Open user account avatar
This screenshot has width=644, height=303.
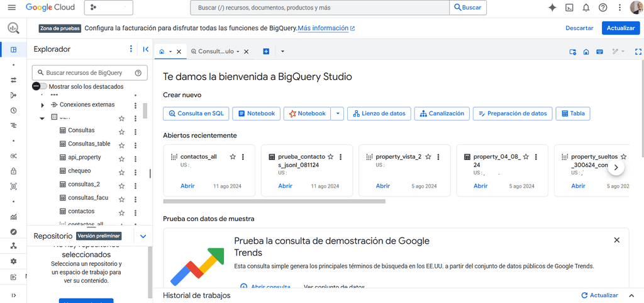coord(636,8)
